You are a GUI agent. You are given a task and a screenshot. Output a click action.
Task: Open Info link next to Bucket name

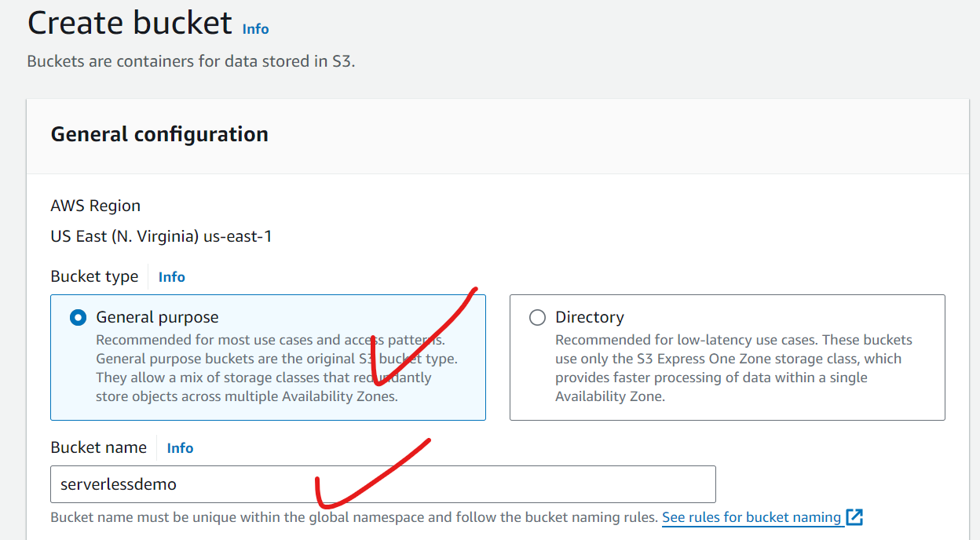180,448
